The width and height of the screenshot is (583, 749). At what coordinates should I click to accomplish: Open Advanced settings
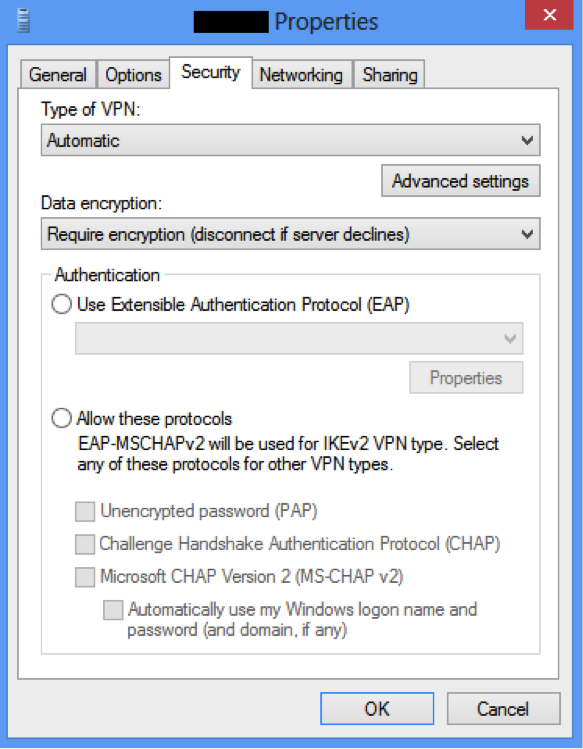461,181
